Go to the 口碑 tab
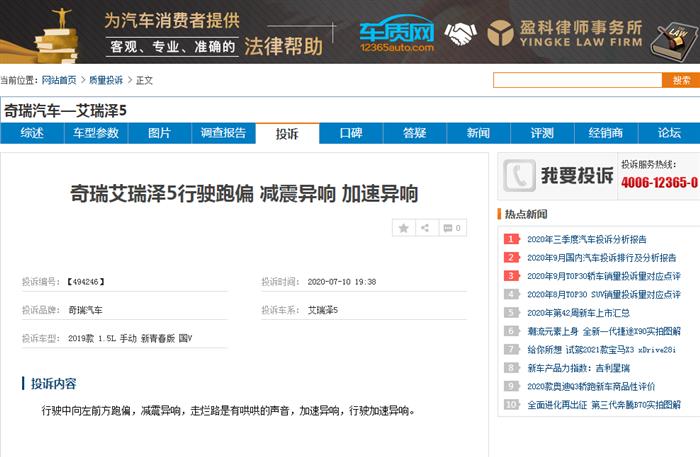This screenshot has height=457, width=700. 351,133
